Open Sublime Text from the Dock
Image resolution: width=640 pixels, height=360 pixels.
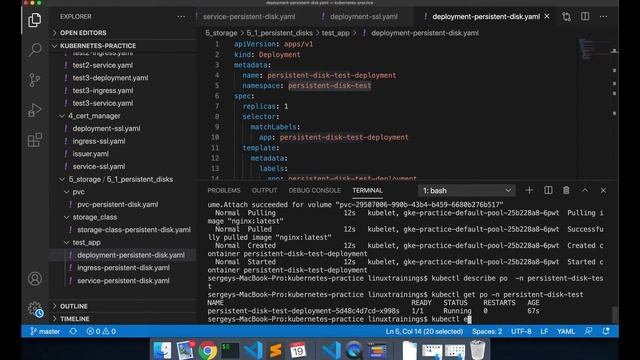coord(276,350)
